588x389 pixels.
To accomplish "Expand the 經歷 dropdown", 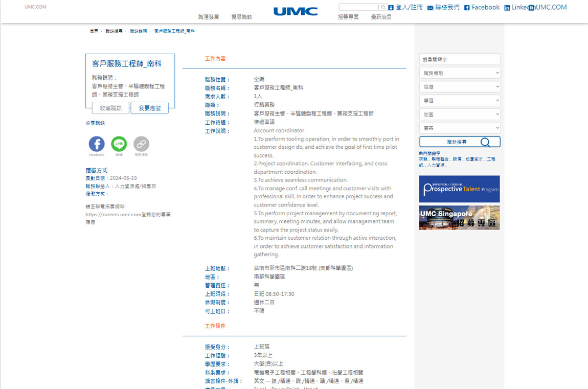I will click(459, 87).
